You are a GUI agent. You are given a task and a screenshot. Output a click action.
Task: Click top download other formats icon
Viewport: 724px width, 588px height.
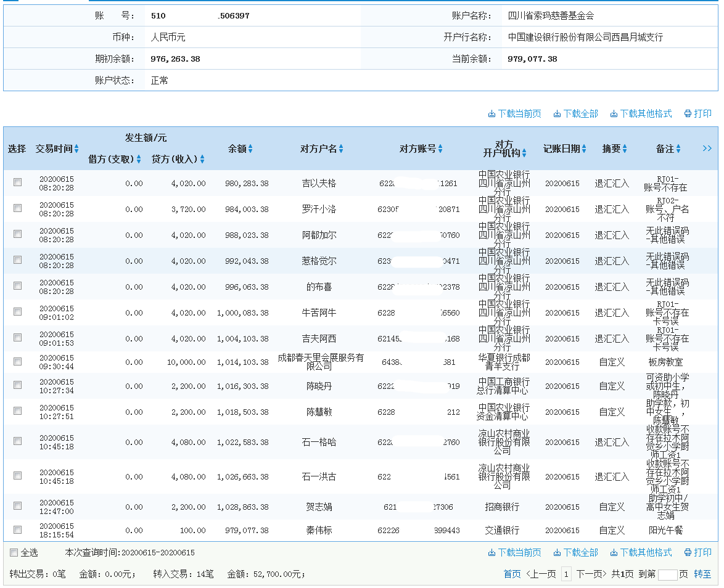pyautogui.click(x=614, y=114)
